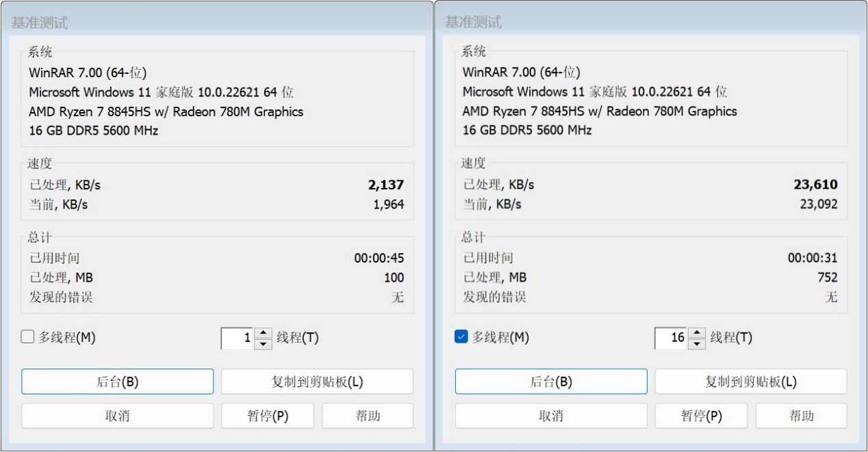
Task: Click the thread count field showing 16
Action: pyautogui.click(x=671, y=338)
